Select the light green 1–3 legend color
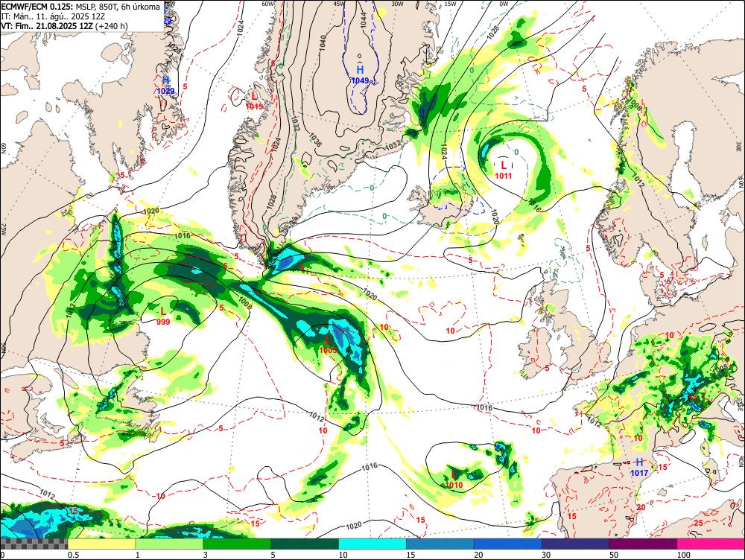The height and width of the screenshot is (560, 745). 169,544
